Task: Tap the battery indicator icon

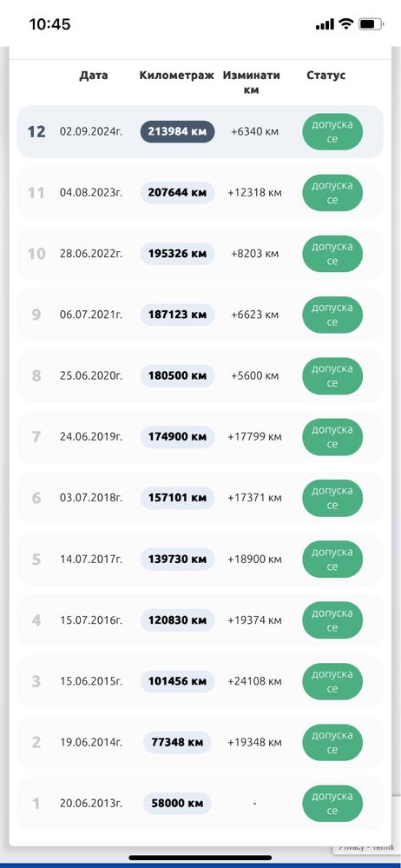Action: 371,24
